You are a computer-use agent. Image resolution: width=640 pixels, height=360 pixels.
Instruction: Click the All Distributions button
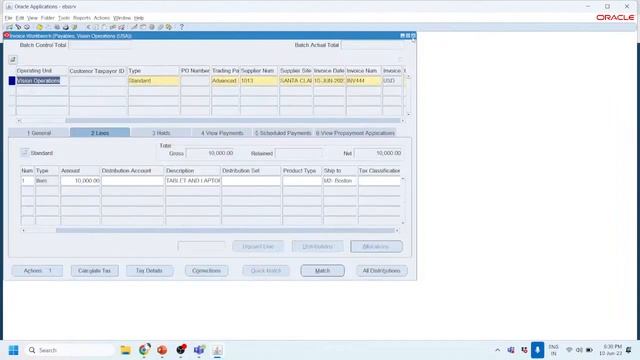coord(381,271)
